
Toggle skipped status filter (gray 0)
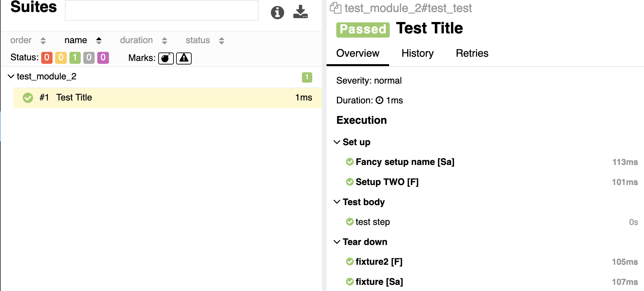[x=89, y=58]
